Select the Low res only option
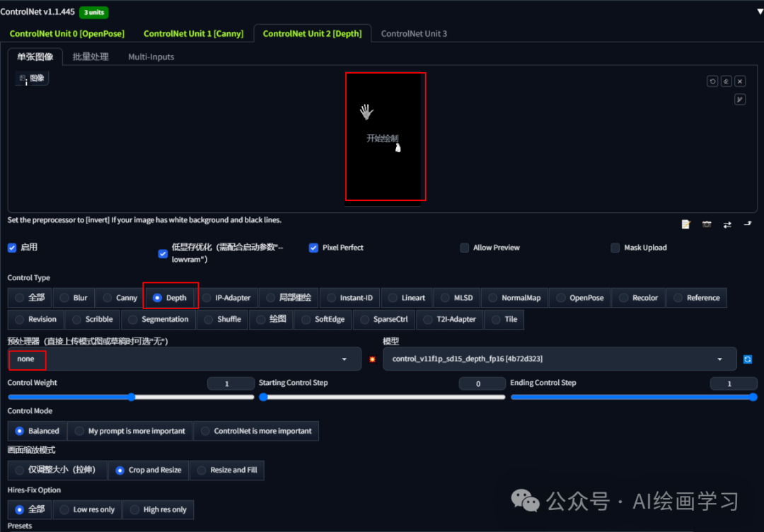This screenshot has height=532, width=764. pos(87,509)
